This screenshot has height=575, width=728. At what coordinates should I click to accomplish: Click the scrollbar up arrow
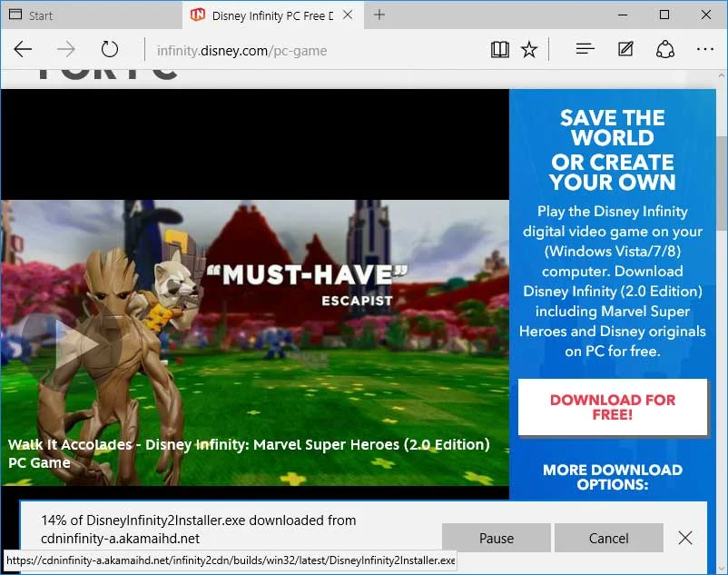(722, 75)
